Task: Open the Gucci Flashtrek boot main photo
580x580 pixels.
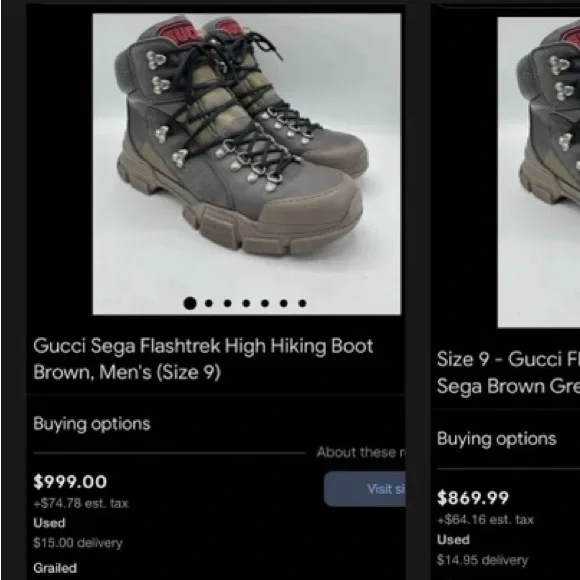Action: tap(247, 164)
